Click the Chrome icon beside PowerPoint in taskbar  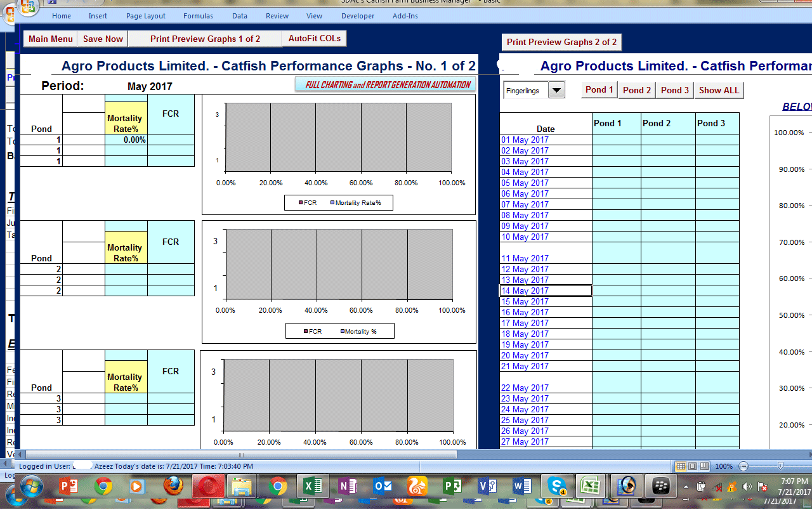coord(103,487)
